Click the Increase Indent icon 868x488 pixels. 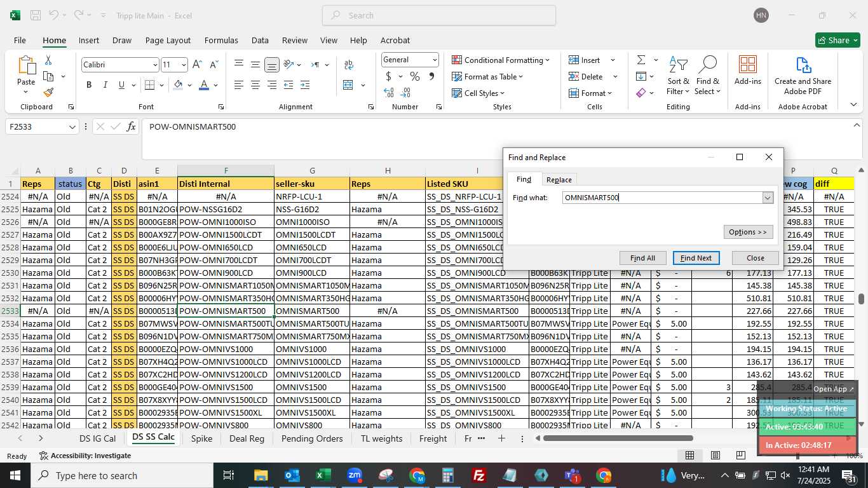tap(305, 85)
